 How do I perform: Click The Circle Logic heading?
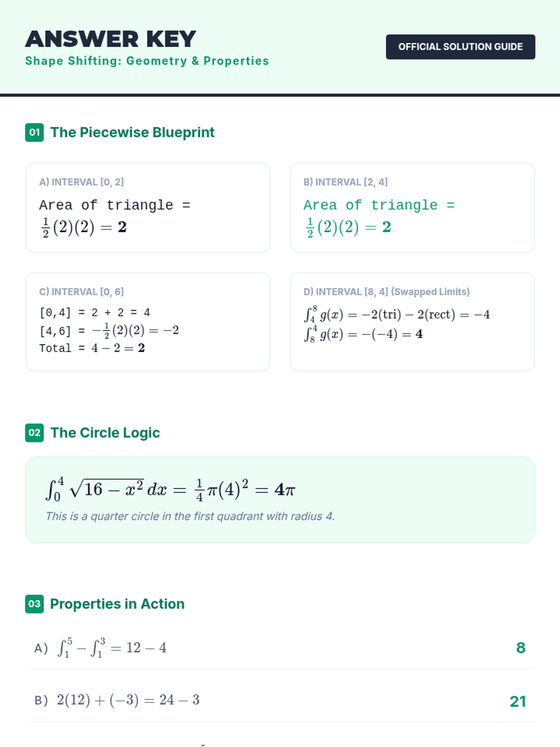(105, 433)
